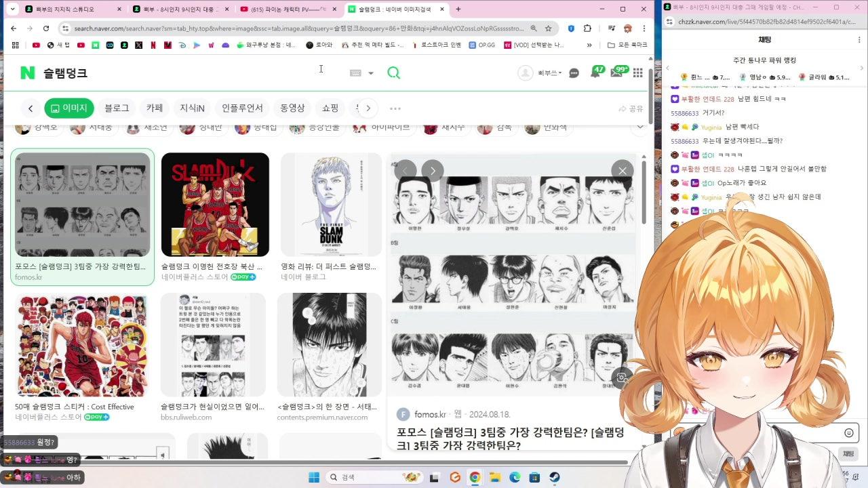Switch to the 쇼핑 tab
This screenshot has width=868, height=488.
330,108
